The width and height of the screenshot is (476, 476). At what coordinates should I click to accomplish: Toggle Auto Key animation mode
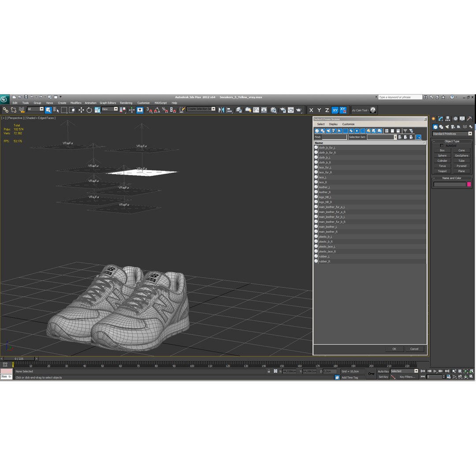coord(383,371)
